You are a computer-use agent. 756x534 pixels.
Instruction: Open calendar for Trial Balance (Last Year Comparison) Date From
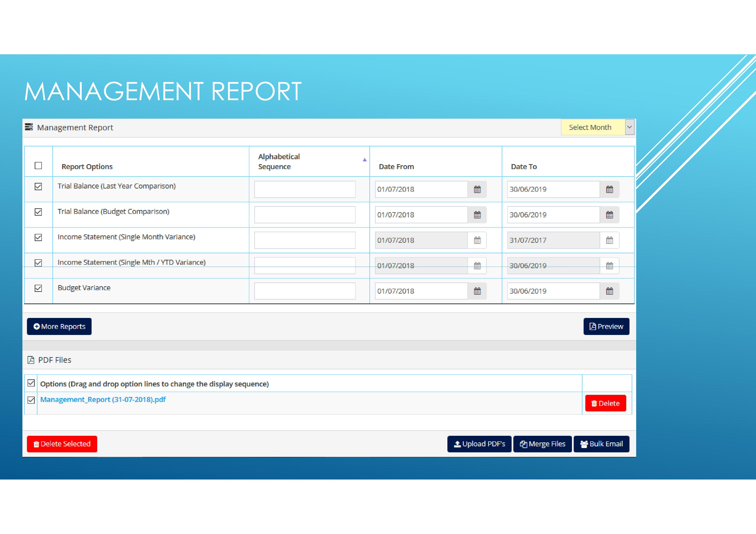tap(477, 189)
